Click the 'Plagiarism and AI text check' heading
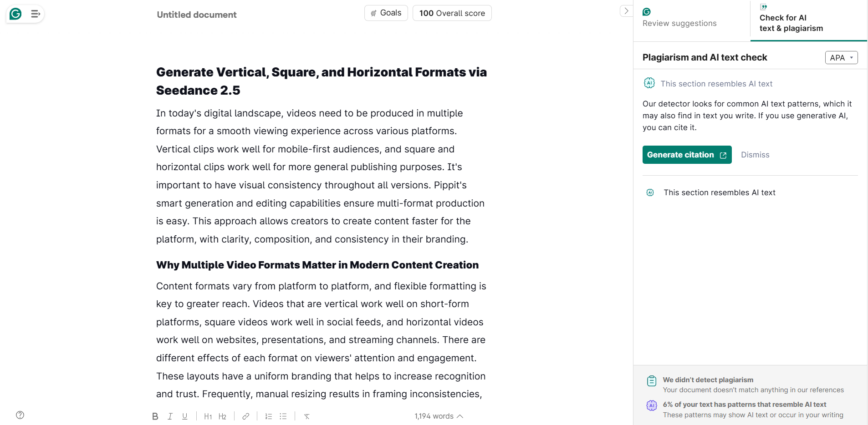Viewport: 868px width, 425px height. pos(705,57)
